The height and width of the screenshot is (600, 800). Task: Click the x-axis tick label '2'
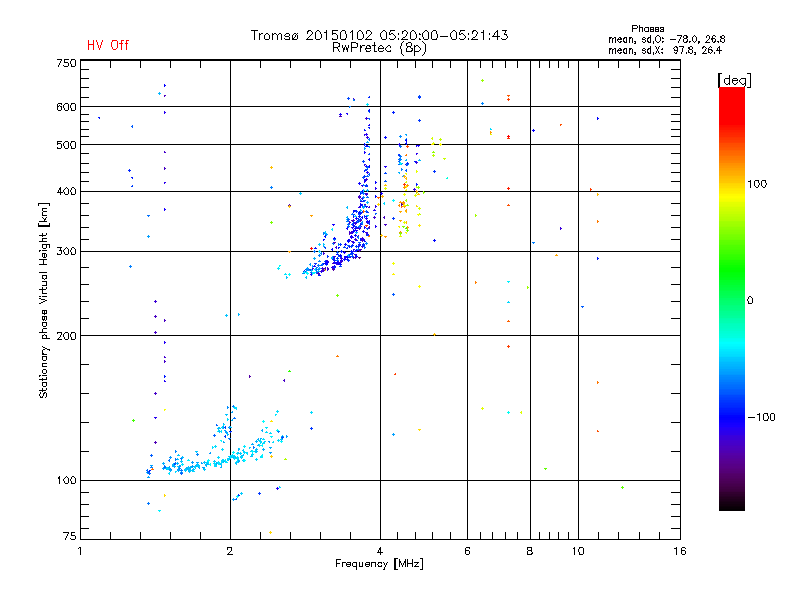click(230, 551)
